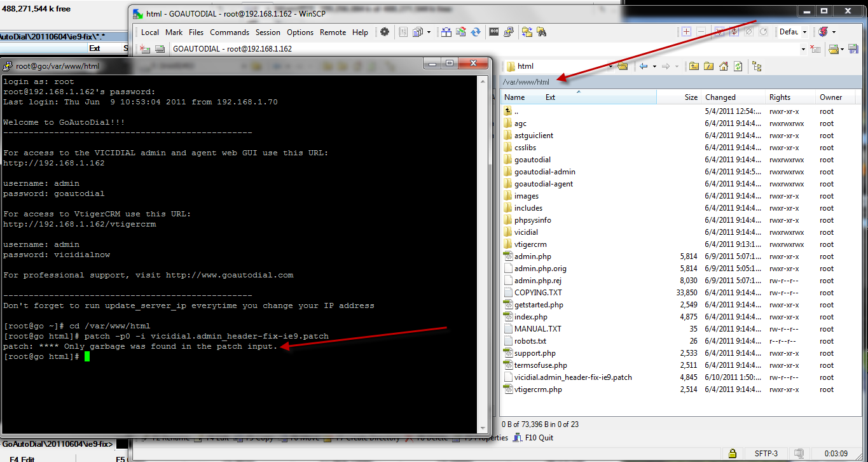
Task: Open the remote directory html dropdown
Action: (610, 66)
